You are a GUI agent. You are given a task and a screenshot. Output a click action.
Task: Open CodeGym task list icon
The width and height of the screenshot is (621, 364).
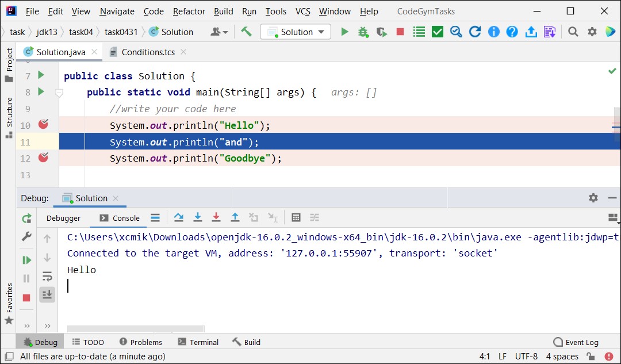click(419, 32)
